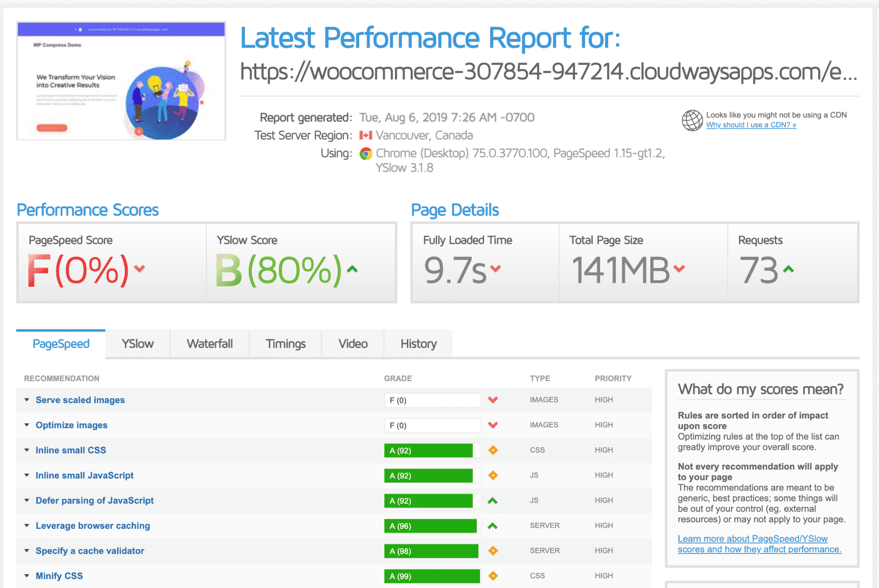The width and height of the screenshot is (879, 588).
Task: Switch to the Waterfall tab
Action: point(209,344)
